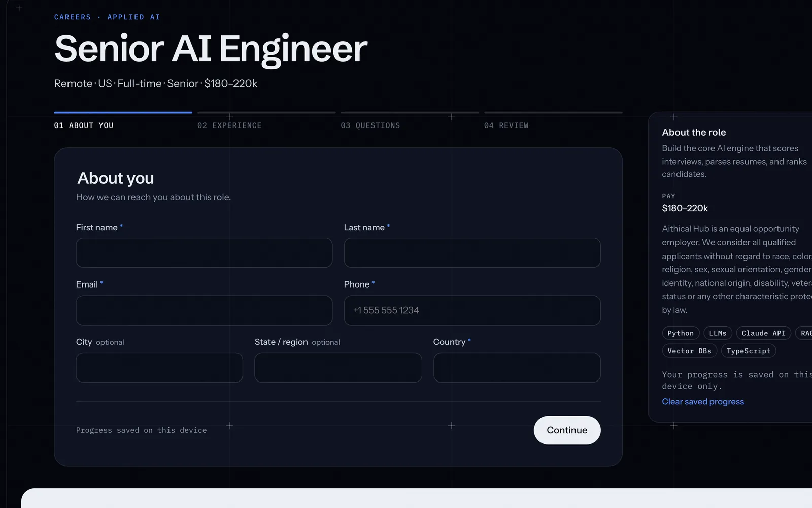Click the job details line with $180–220k

pos(156,84)
